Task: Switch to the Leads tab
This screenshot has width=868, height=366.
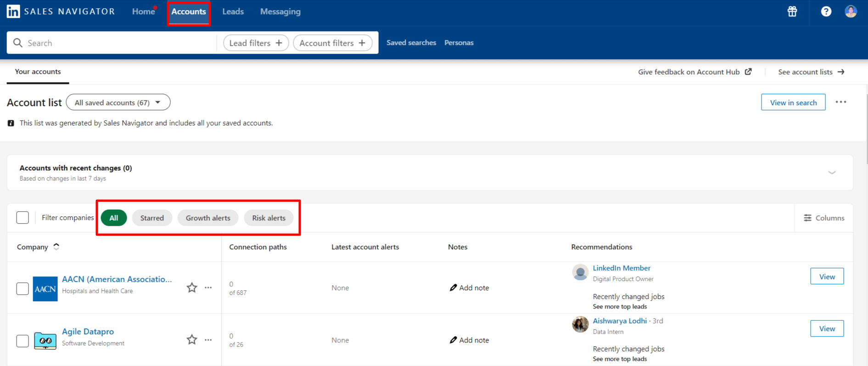Action: 233,12
